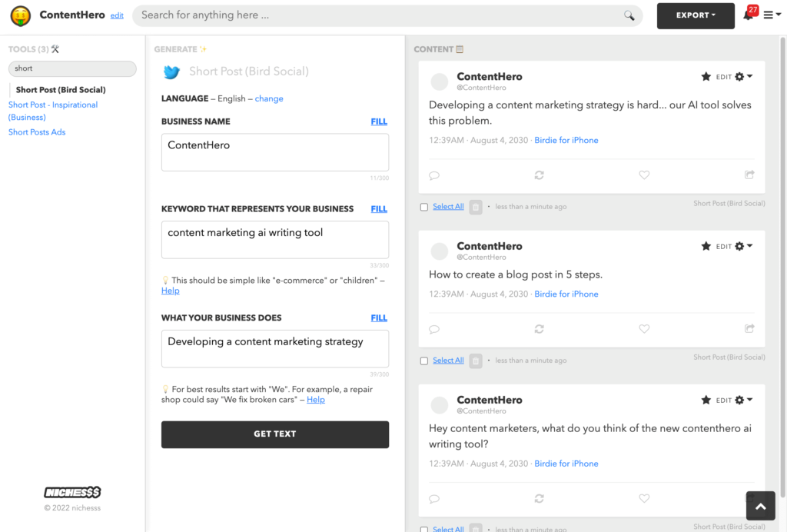Click the keyword field with 'content marketing ai writing tool'
Screen dimensions: 787x532
275,240
